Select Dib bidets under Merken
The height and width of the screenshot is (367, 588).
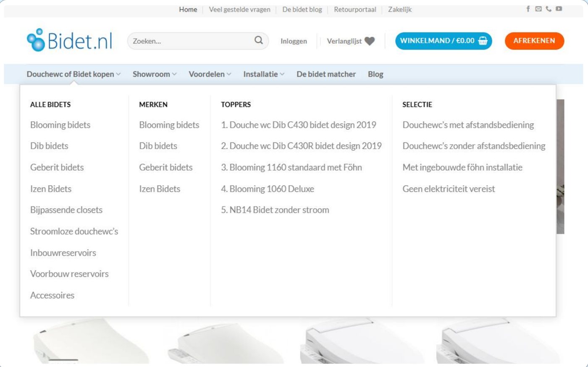point(158,146)
